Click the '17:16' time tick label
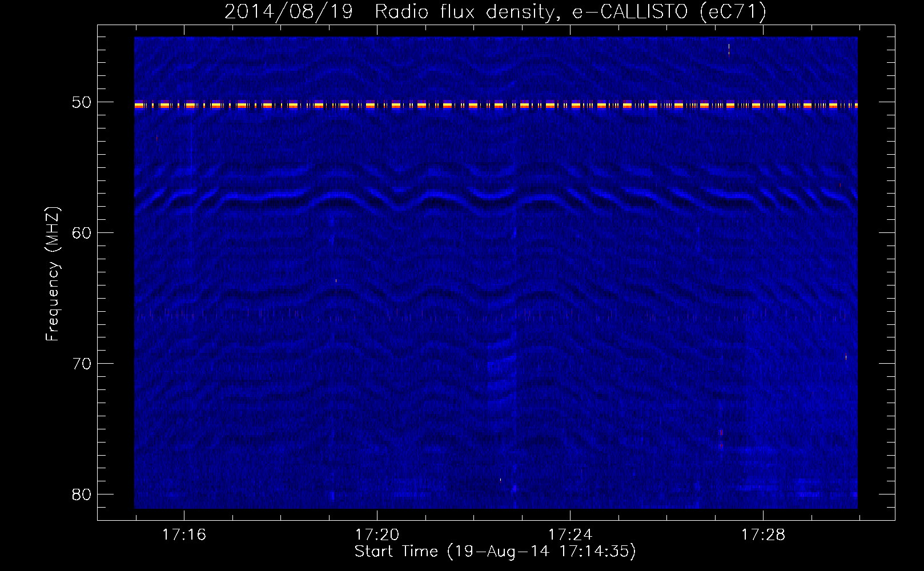The width and height of the screenshot is (924, 571). pyautogui.click(x=184, y=535)
